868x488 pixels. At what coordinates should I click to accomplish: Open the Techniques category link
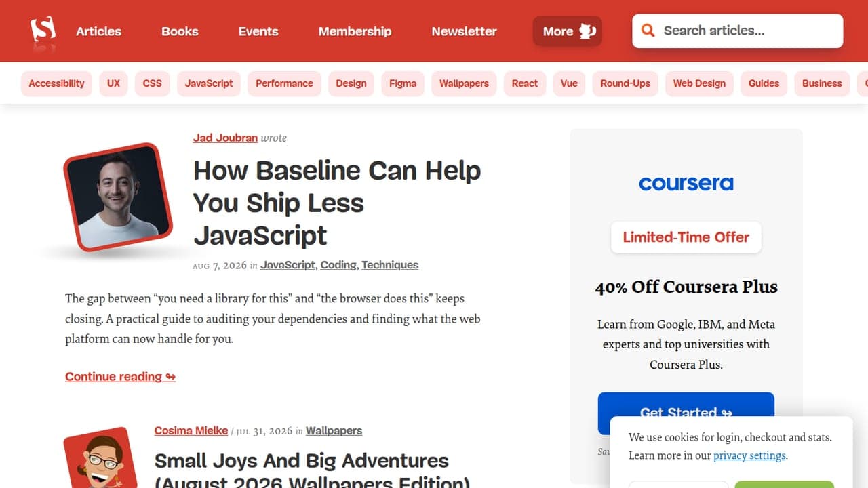(x=390, y=265)
